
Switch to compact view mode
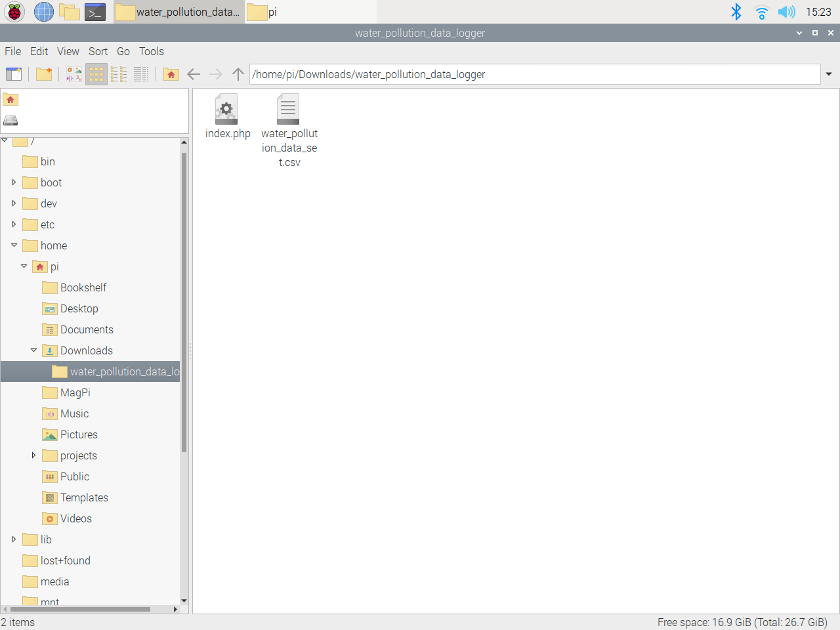[119, 74]
